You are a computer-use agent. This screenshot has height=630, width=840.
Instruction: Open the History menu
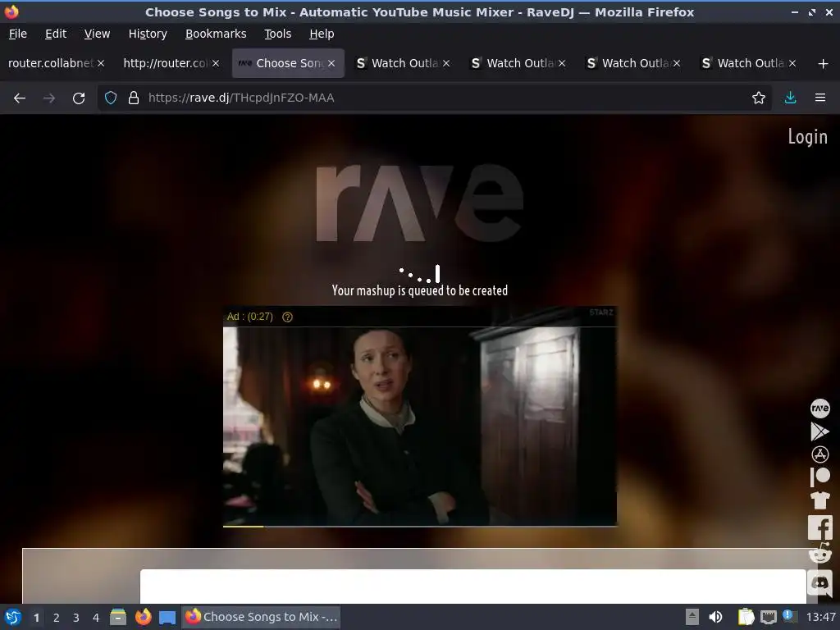pyautogui.click(x=148, y=34)
